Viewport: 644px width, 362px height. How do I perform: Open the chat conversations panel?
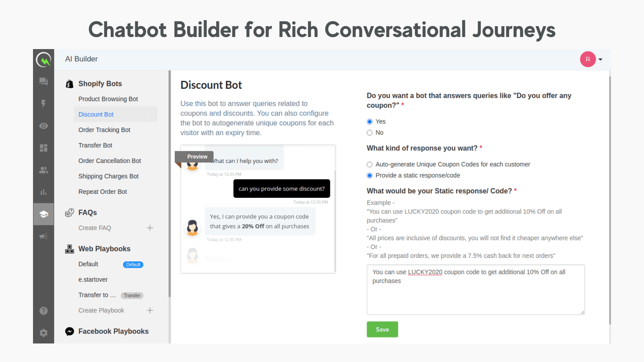pyautogui.click(x=43, y=81)
